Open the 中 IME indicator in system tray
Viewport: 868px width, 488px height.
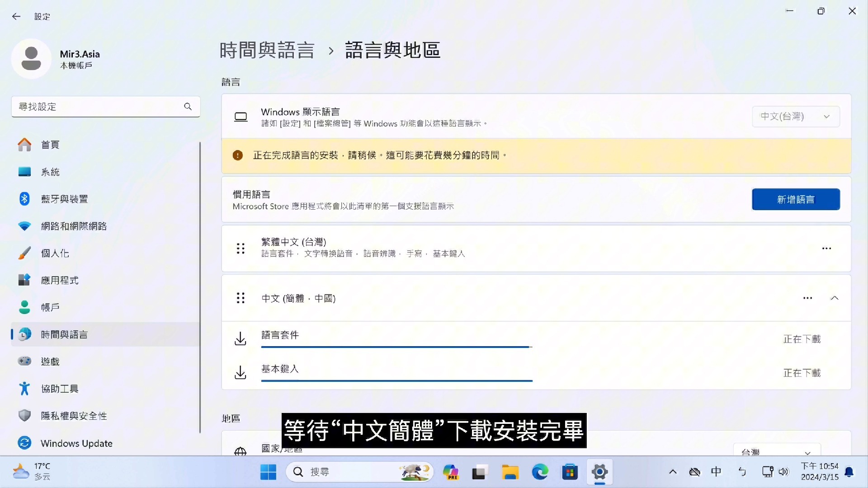point(716,472)
